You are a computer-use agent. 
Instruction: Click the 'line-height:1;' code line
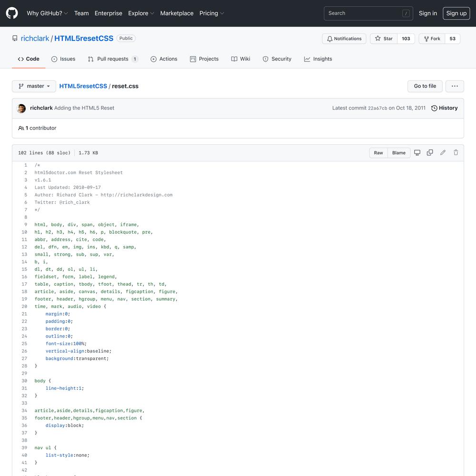(x=65, y=388)
